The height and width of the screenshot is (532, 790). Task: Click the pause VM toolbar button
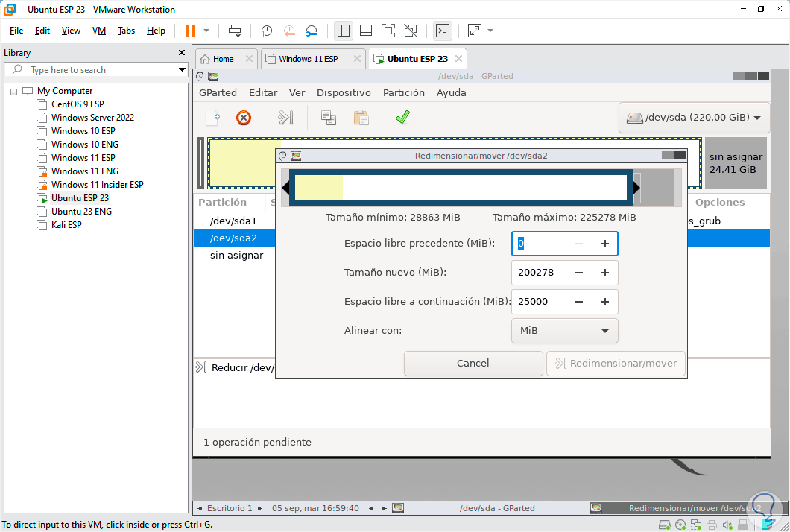[191, 31]
